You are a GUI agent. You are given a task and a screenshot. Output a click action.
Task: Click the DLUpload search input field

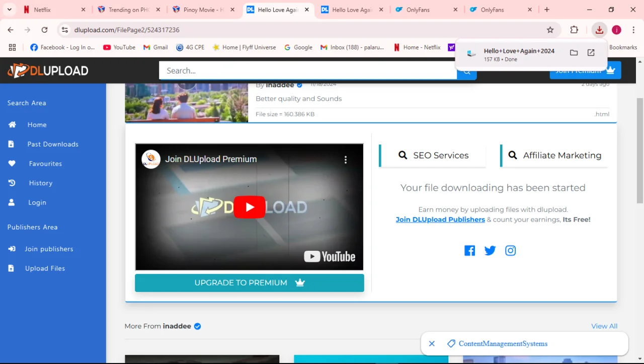(x=308, y=70)
